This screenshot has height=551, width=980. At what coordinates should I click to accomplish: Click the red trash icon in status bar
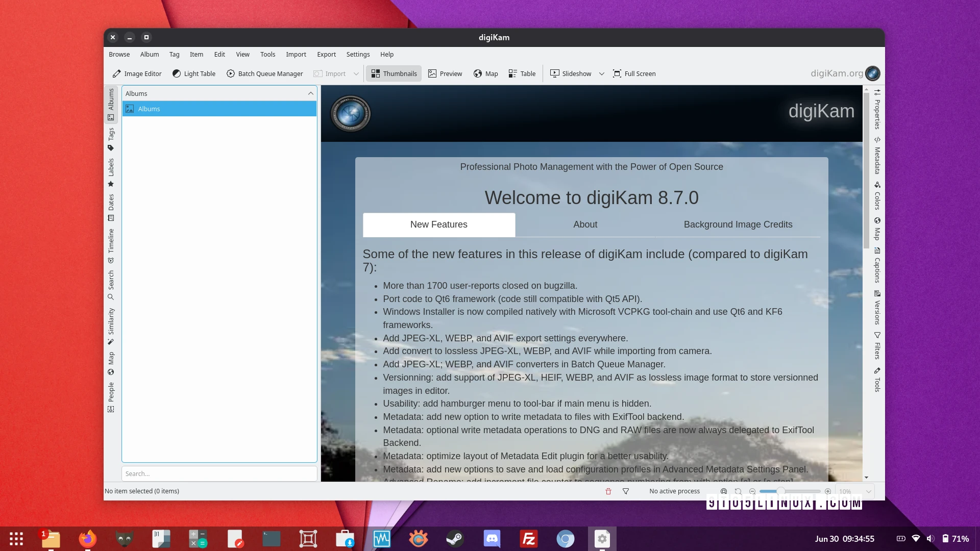click(x=608, y=491)
